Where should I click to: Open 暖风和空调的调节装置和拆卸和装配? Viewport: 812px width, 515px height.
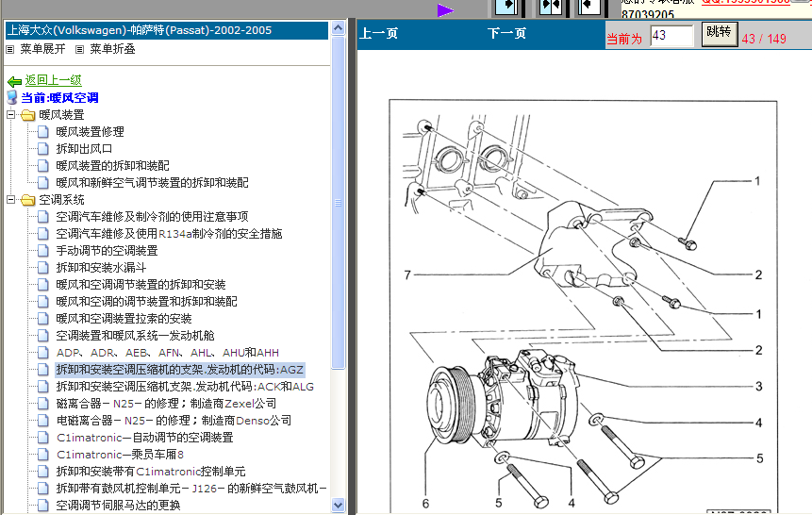(x=146, y=302)
